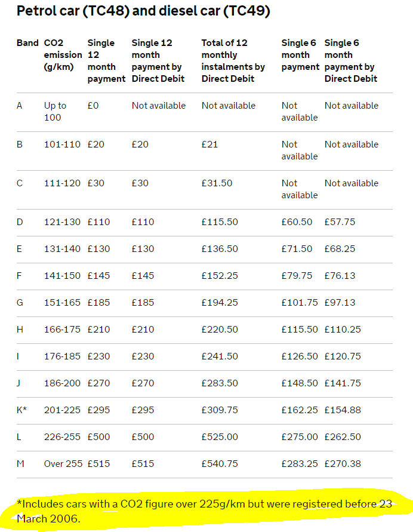Click the Single 6 month payment by Direct Debit header
The image size is (413, 532).
pyautogui.click(x=350, y=61)
